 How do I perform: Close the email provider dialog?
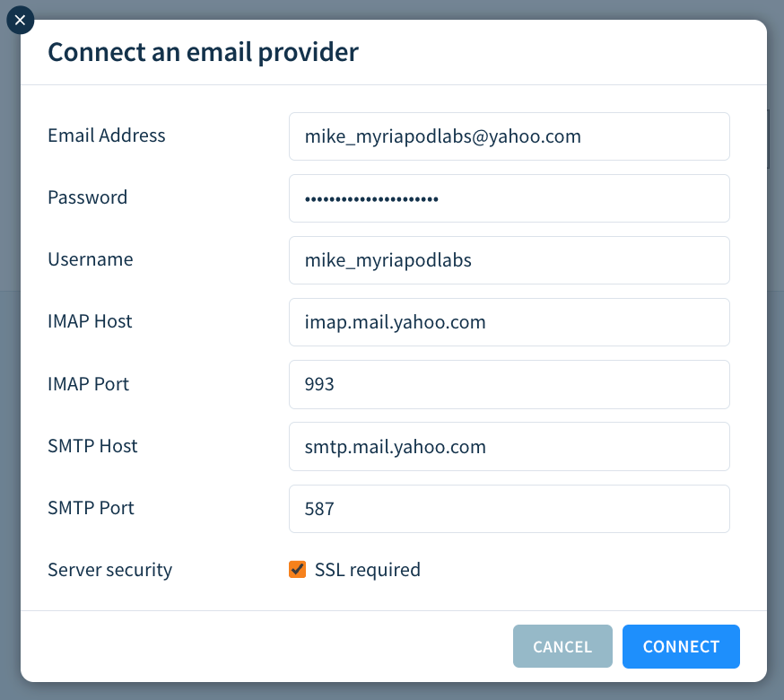click(x=20, y=20)
